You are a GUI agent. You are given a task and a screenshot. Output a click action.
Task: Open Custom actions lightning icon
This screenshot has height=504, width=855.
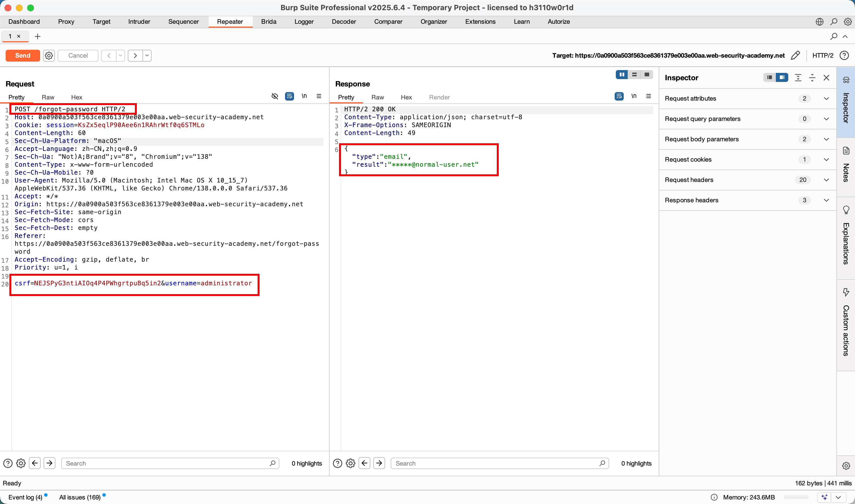pyautogui.click(x=846, y=292)
